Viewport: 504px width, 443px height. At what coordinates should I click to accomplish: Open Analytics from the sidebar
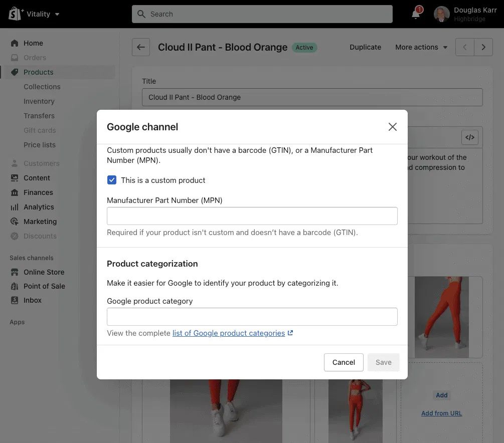[x=39, y=207]
